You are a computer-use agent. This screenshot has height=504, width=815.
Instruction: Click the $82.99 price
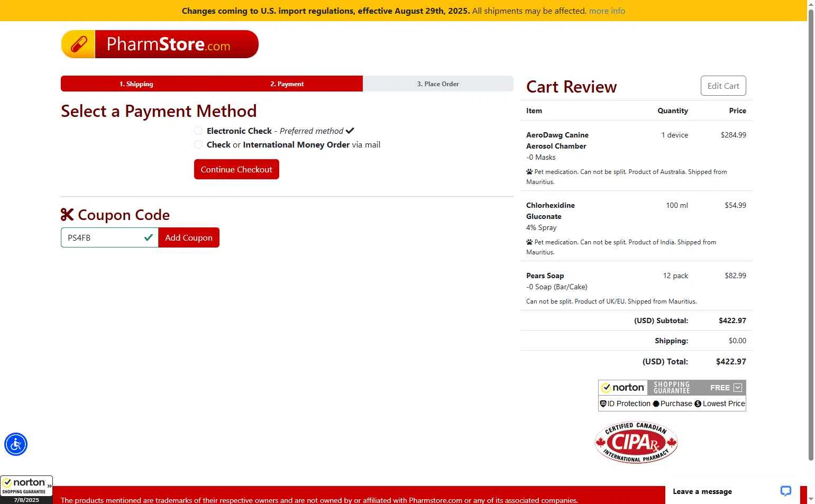pyautogui.click(x=736, y=276)
